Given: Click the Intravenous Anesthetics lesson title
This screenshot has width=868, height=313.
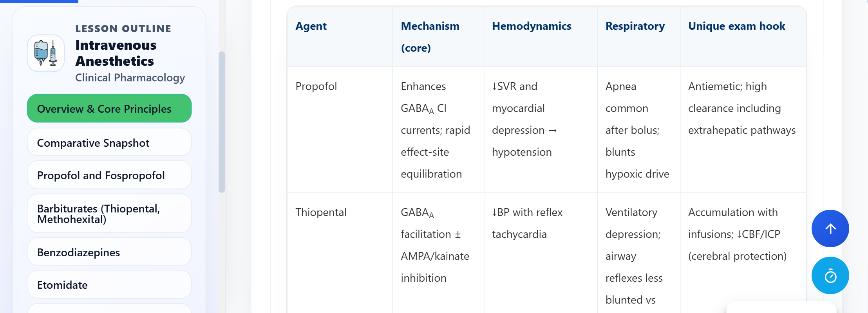Looking at the screenshot, I should pyautogui.click(x=116, y=53).
